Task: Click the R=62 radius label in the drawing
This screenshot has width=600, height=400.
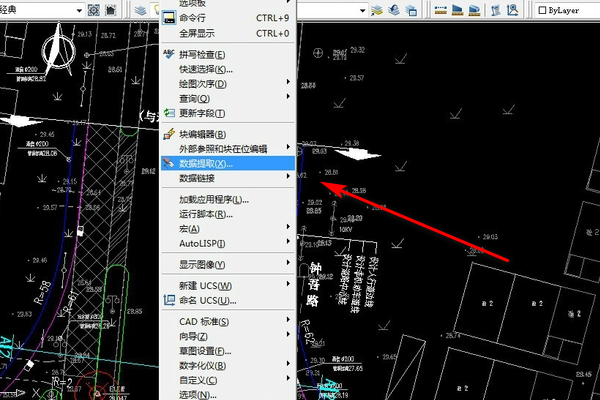Action: 307,332
